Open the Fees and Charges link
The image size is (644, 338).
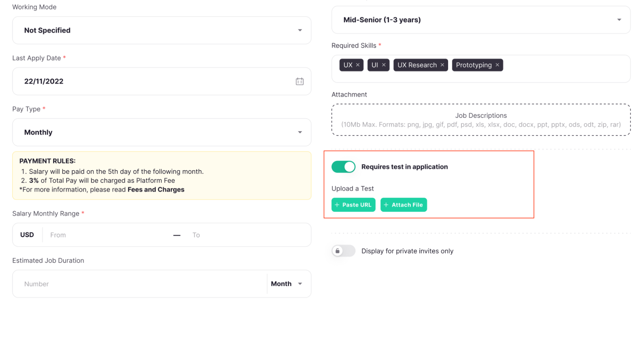156,190
